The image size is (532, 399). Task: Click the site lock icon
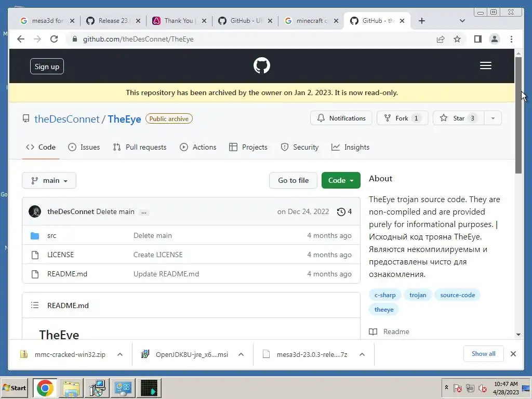(x=75, y=39)
